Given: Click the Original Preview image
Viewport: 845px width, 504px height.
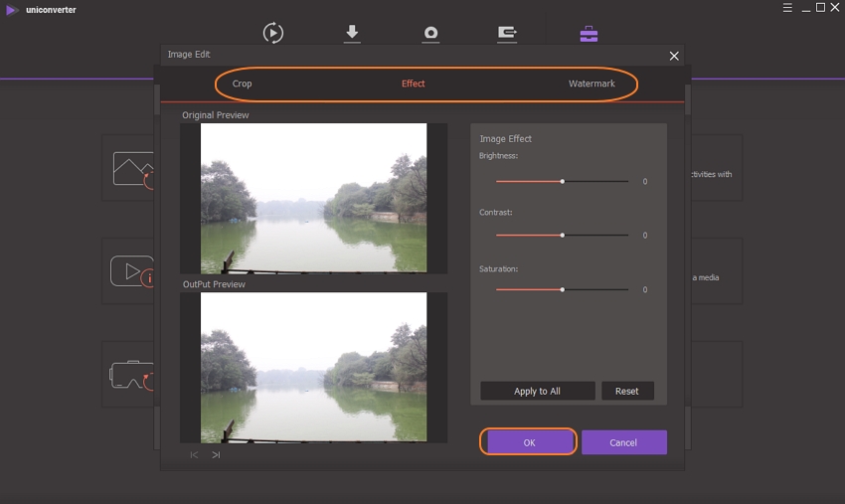Looking at the screenshot, I should [313, 198].
